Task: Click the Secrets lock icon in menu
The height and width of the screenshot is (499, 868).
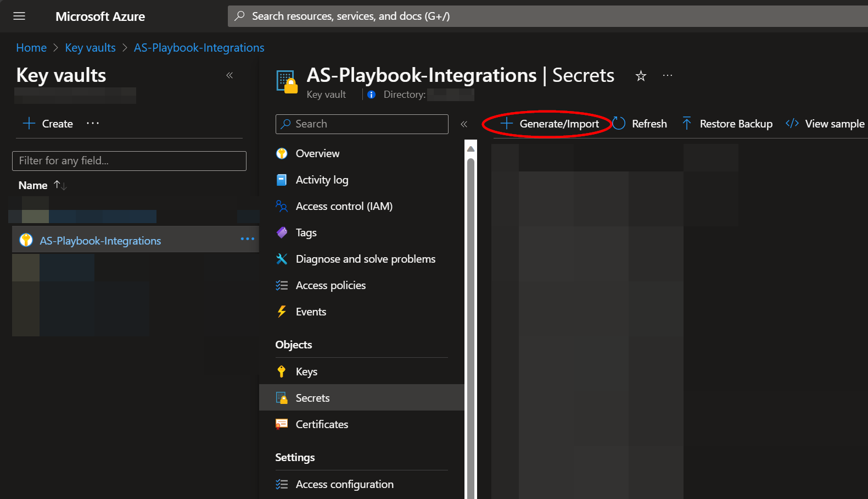Action: (x=282, y=398)
